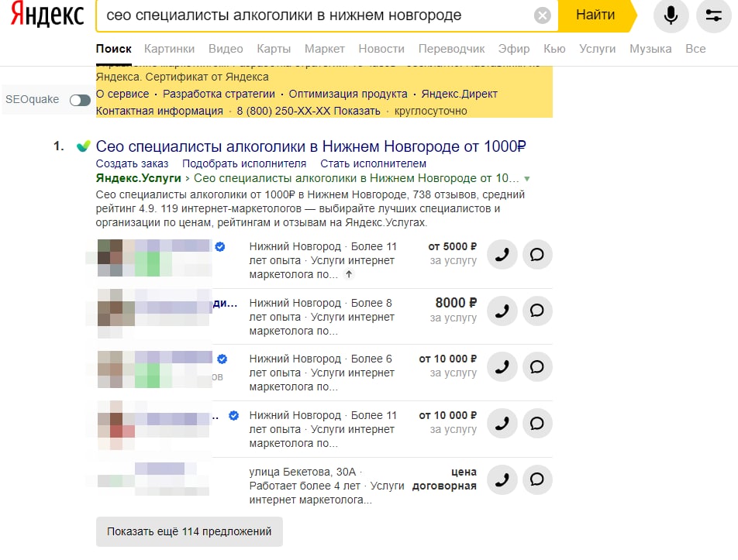Clear the search query with the X icon
Screen dimensions: 738x560
[542, 16]
